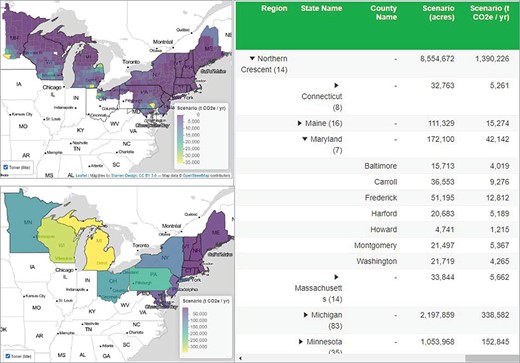This screenshot has height=363, width=520.
Task: Sort by County Name column header
Action: tap(383, 13)
